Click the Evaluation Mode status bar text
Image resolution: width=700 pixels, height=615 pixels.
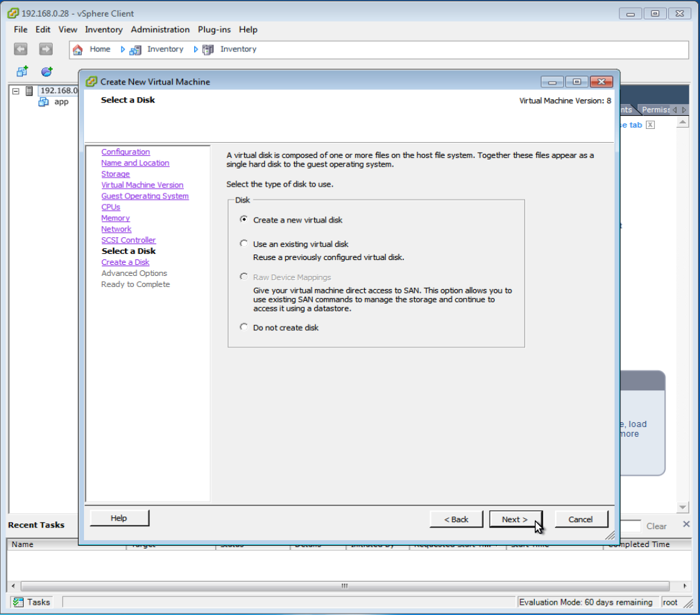586,603
